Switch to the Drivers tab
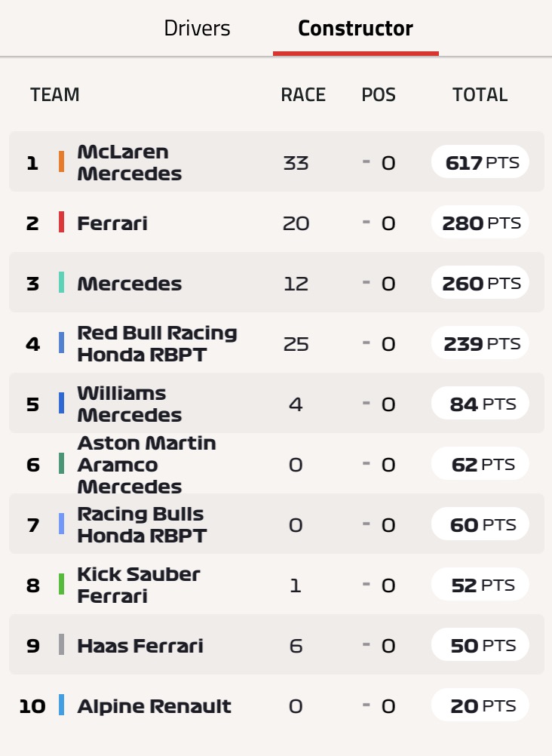The height and width of the screenshot is (756, 552). (x=197, y=28)
